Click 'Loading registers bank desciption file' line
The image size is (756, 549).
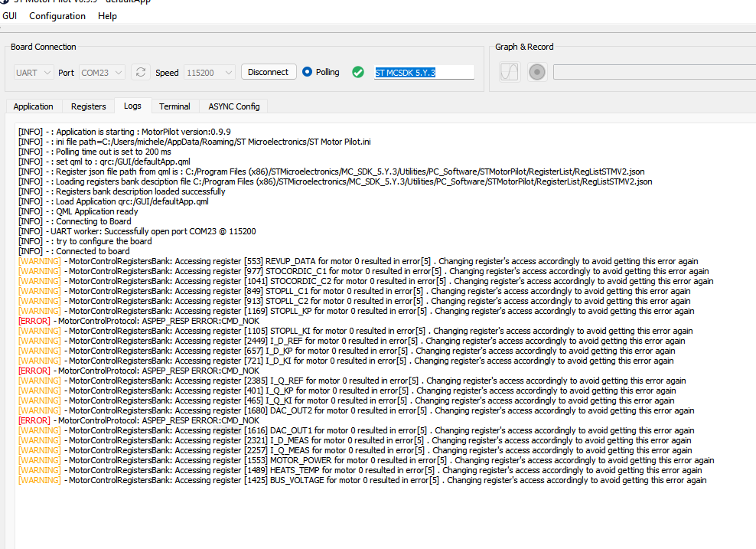335,181
